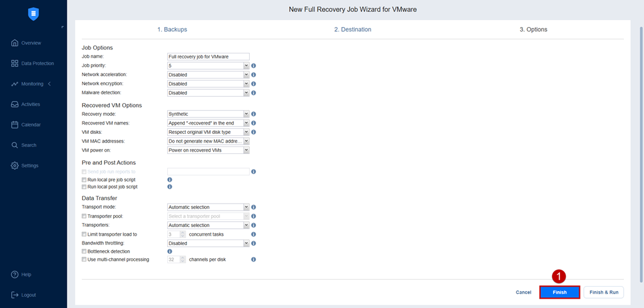Show info for Bandwidth throttling
This screenshot has width=644, height=308.
[253, 243]
